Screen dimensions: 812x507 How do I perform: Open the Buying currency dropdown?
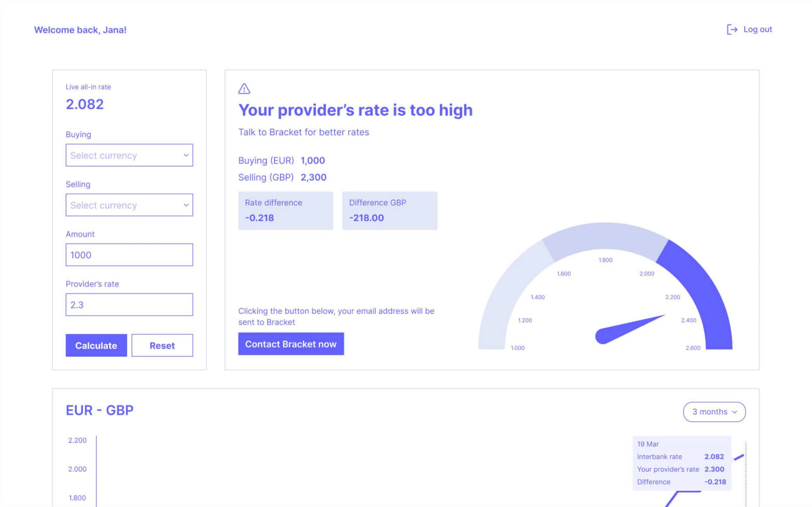128,155
